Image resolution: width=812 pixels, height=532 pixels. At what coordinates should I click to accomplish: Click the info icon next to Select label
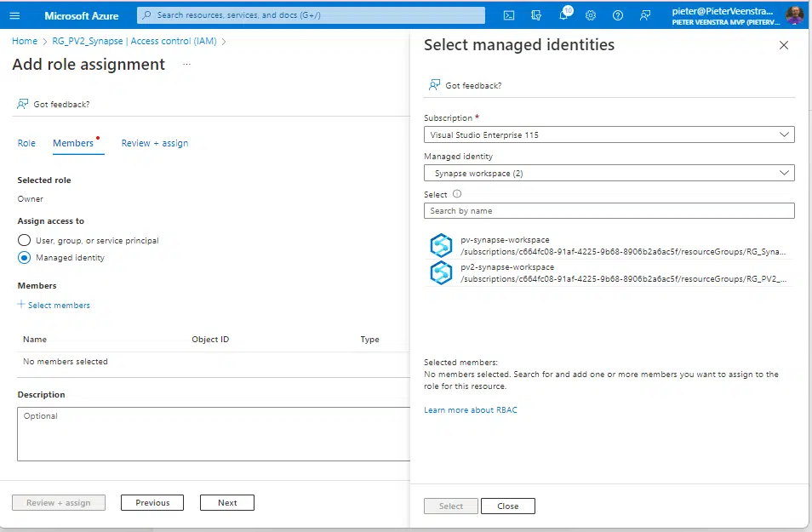pyautogui.click(x=457, y=194)
